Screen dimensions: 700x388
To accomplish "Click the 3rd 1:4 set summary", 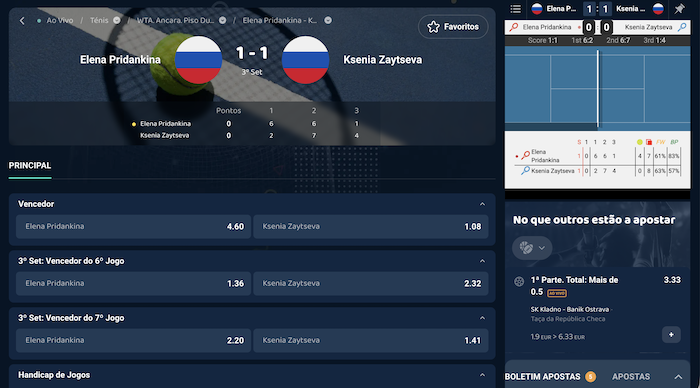I will 654,40.
